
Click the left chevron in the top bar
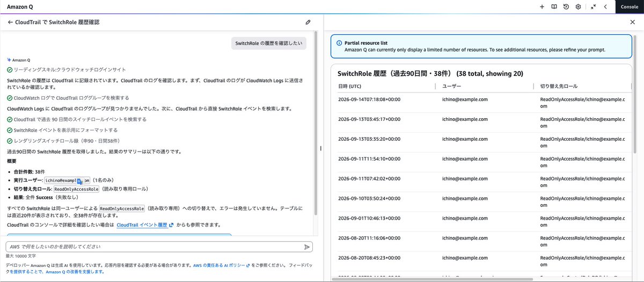pos(605,7)
